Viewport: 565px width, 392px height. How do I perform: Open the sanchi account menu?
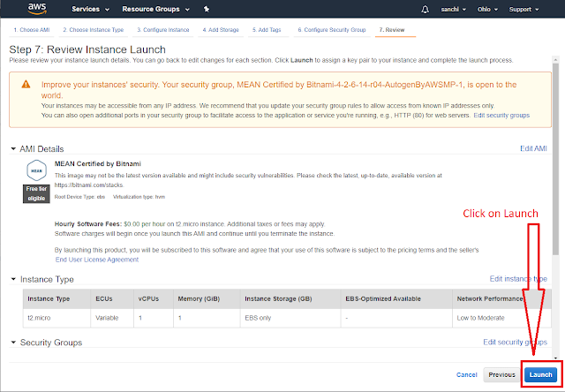click(x=453, y=10)
